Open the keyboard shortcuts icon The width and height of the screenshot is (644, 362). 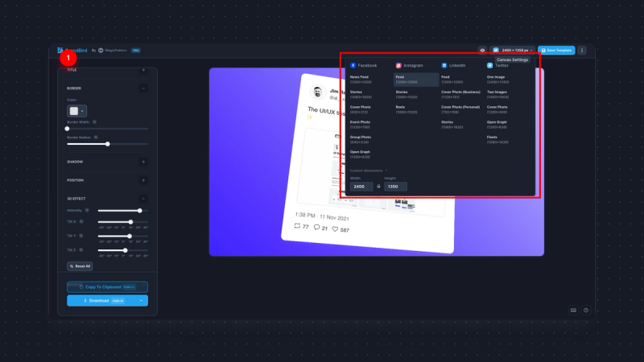click(573, 311)
